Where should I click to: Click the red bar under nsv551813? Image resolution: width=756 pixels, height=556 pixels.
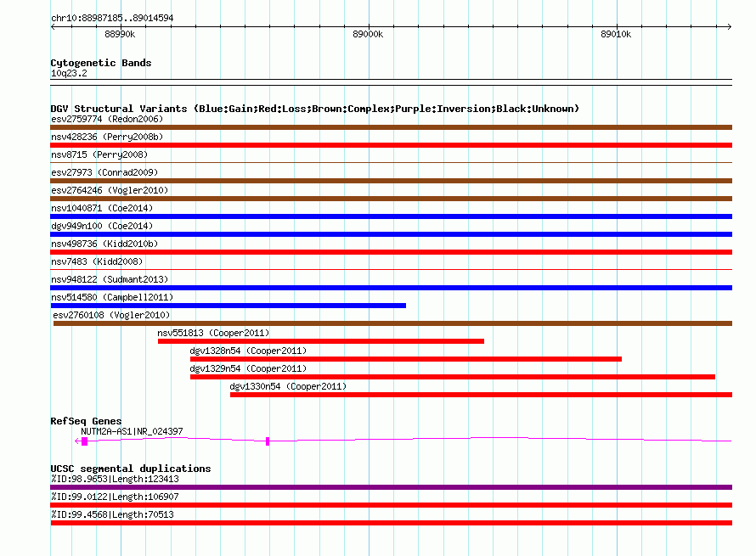pos(320,341)
